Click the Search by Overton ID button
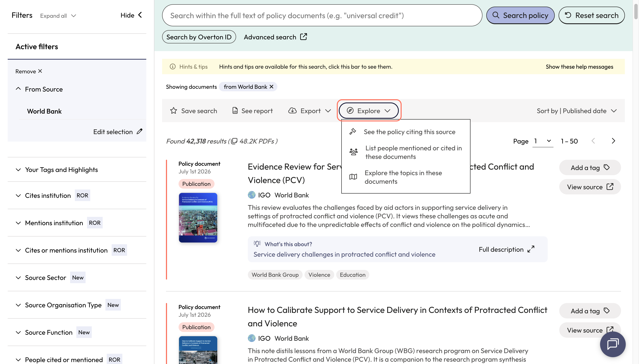 [199, 37]
